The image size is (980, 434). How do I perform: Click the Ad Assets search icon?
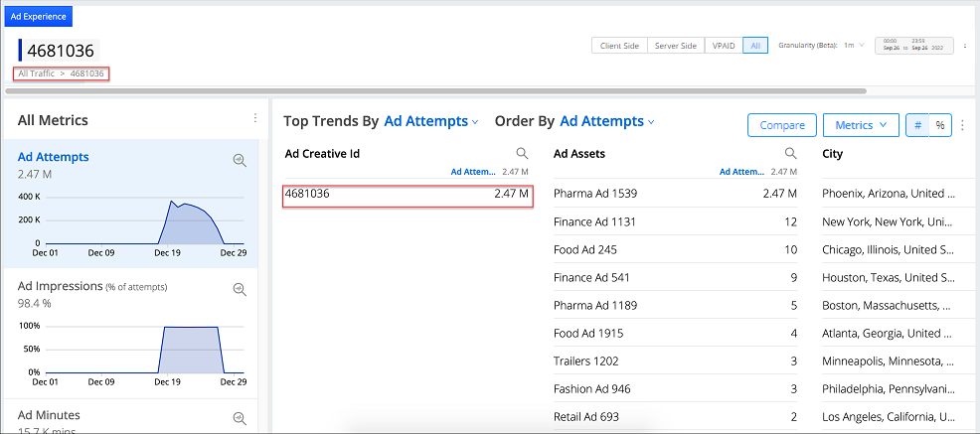click(790, 154)
